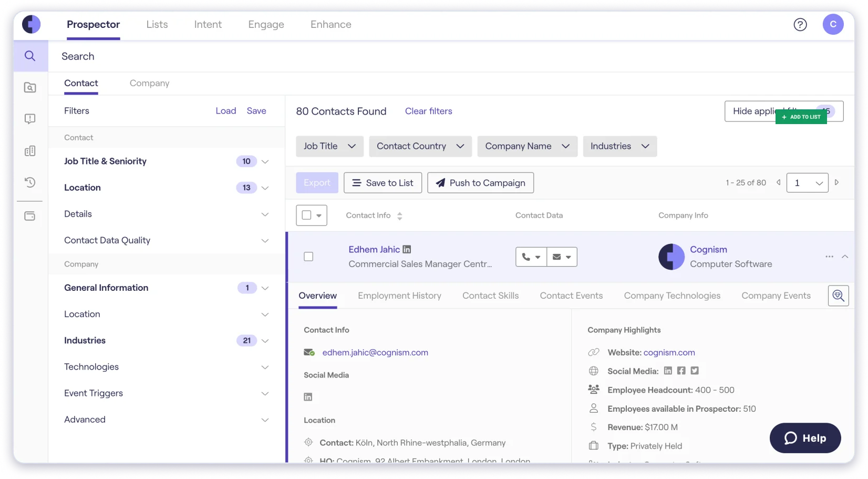The width and height of the screenshot is (868, 479).
Task: View Edhem Jahic's LinkedIn profile icon
Action: pos(407,249)
